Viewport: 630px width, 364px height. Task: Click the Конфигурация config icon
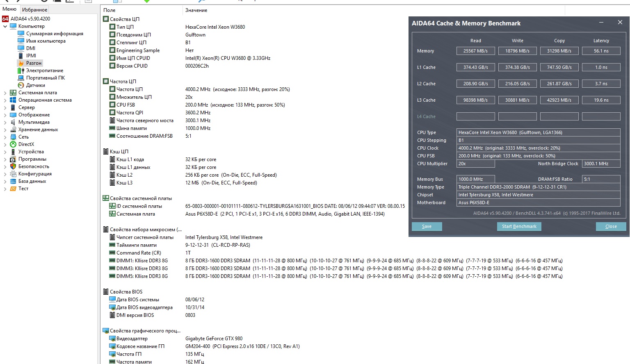(13, 174)
